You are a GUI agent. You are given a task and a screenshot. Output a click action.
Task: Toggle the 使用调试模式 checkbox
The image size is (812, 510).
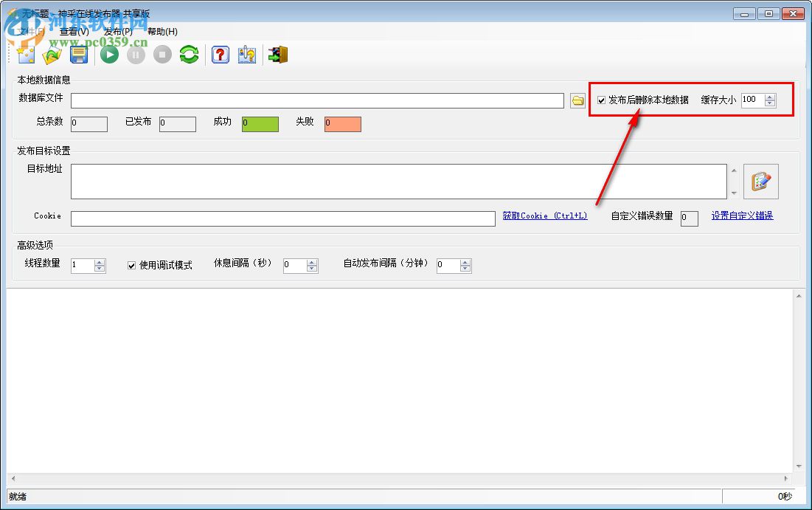tap(131, 266)
